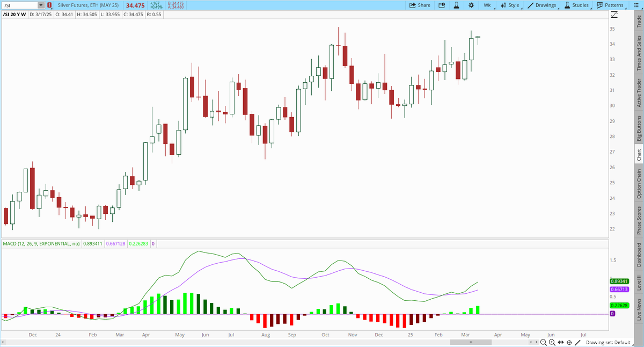Click the close value C: 34.475
The image size is (644, 347).
point(133,15)
